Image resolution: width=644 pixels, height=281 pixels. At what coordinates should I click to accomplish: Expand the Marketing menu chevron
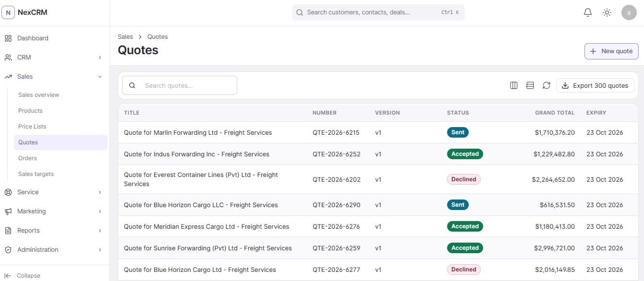click(x=100, y=211)
